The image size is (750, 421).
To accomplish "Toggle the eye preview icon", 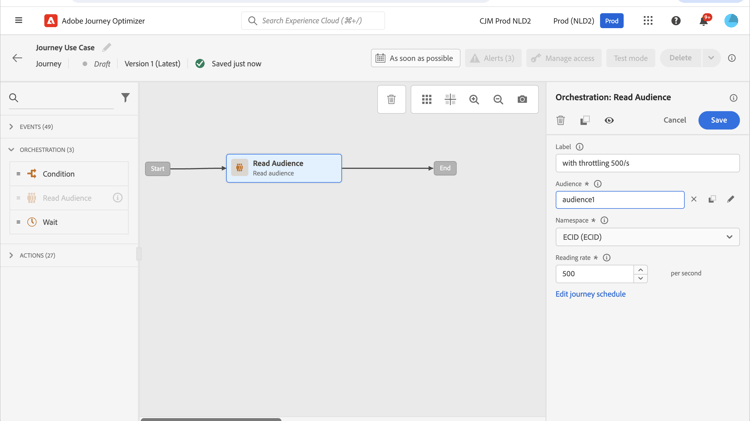I will coord(609,120).
